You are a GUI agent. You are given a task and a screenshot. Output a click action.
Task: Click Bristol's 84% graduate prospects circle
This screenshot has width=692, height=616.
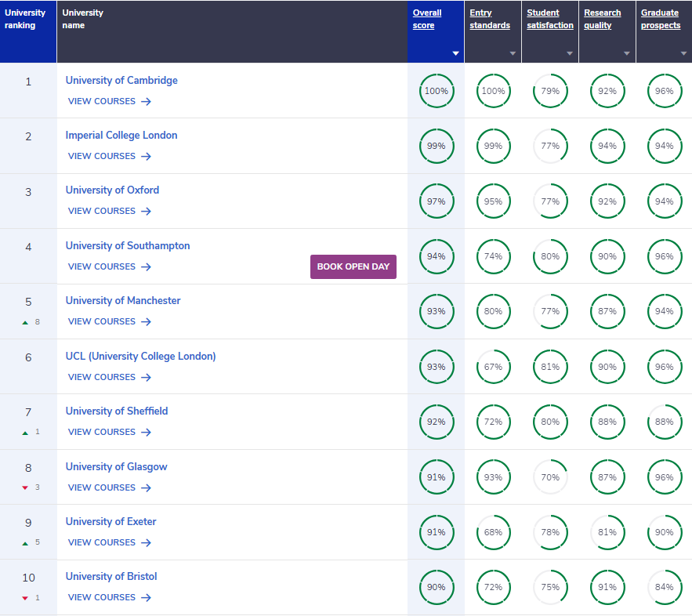click(665, 587)
